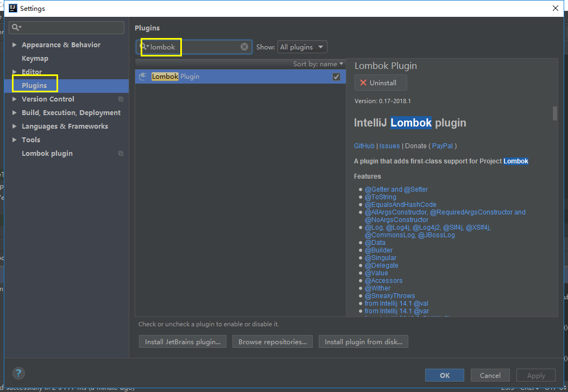Click the Lombok plugin project-level icon
Screen dimensions: 568x392
121,154
